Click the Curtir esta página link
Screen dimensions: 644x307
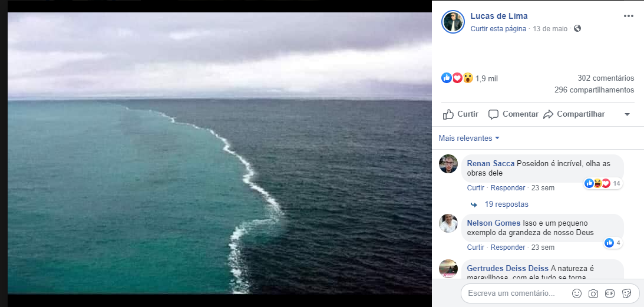[498, 29]
